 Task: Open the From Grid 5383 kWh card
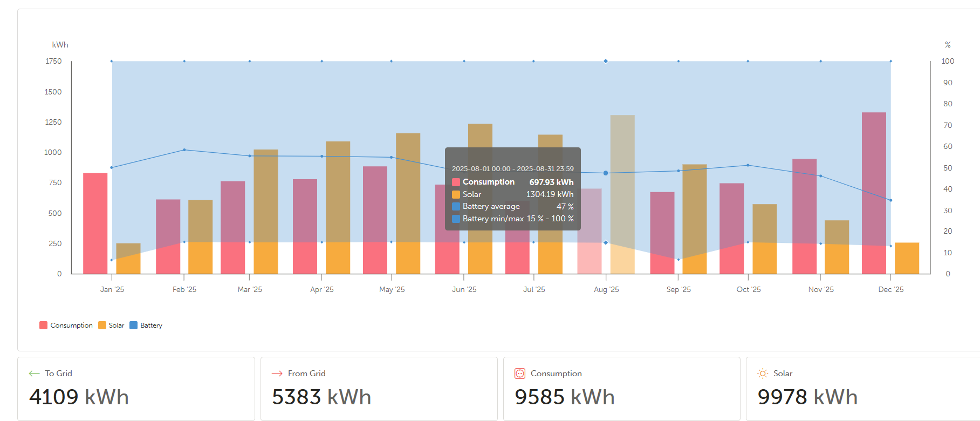pyautogui.click(x=379, y=389)
